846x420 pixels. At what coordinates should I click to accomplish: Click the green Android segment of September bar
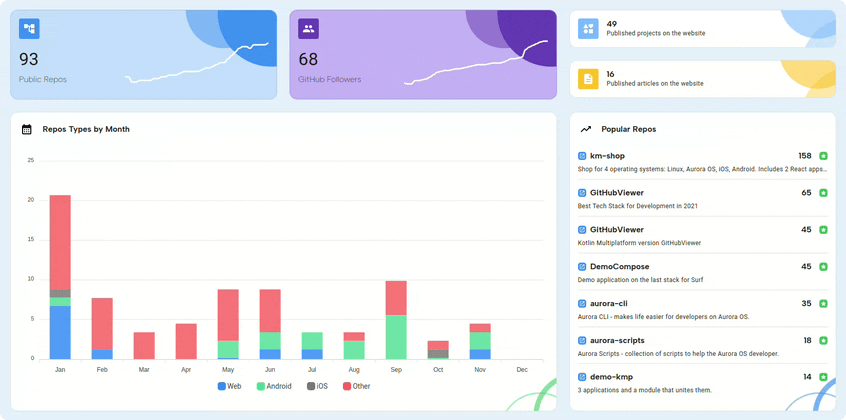396,337
